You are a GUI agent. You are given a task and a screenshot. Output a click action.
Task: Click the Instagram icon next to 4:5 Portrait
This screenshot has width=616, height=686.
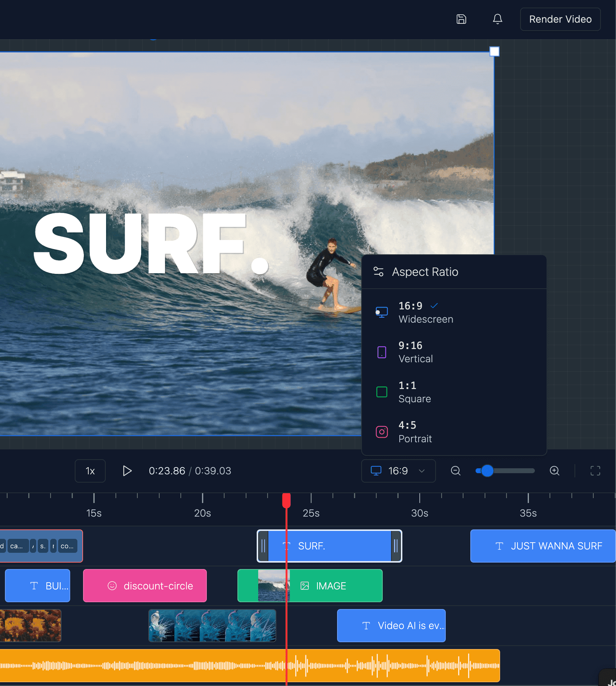tap(382, 432)
